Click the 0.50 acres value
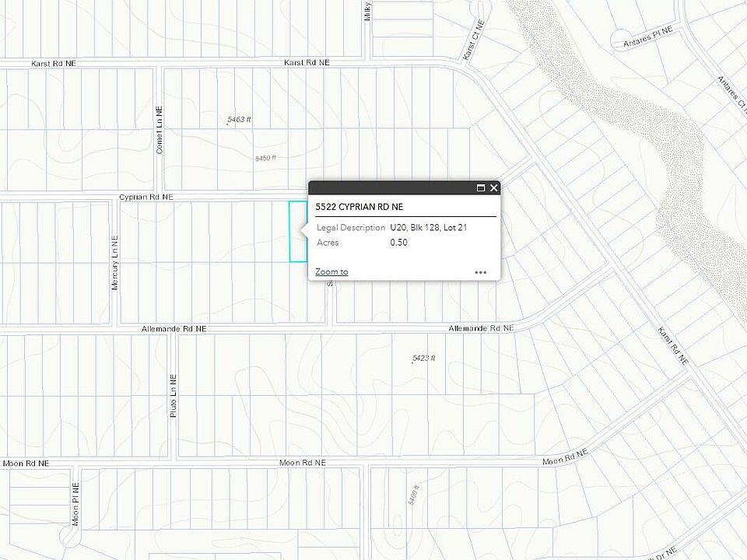The image size is (747, 560). [398, 243]
